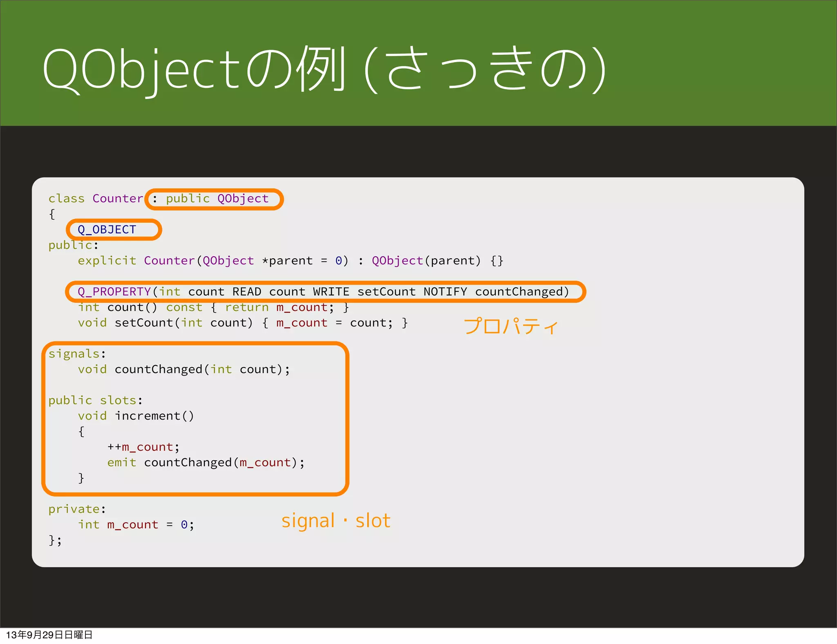Screen dimensions: 837x644
Task: Click the 'public slots:' line
Action: [x=96, y=400]
